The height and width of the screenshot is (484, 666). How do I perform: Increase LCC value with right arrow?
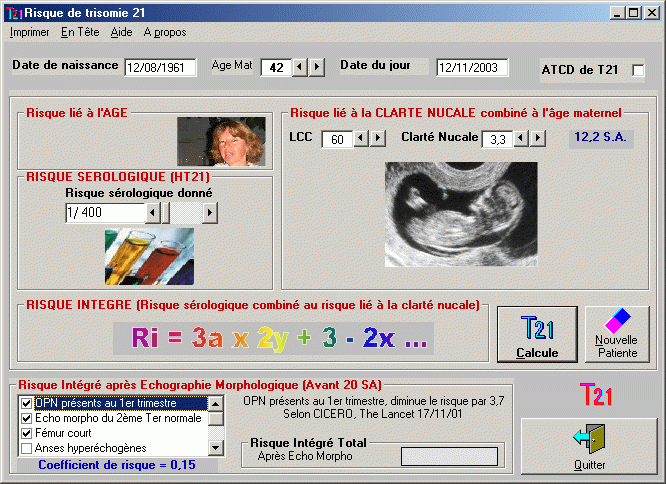378,138
